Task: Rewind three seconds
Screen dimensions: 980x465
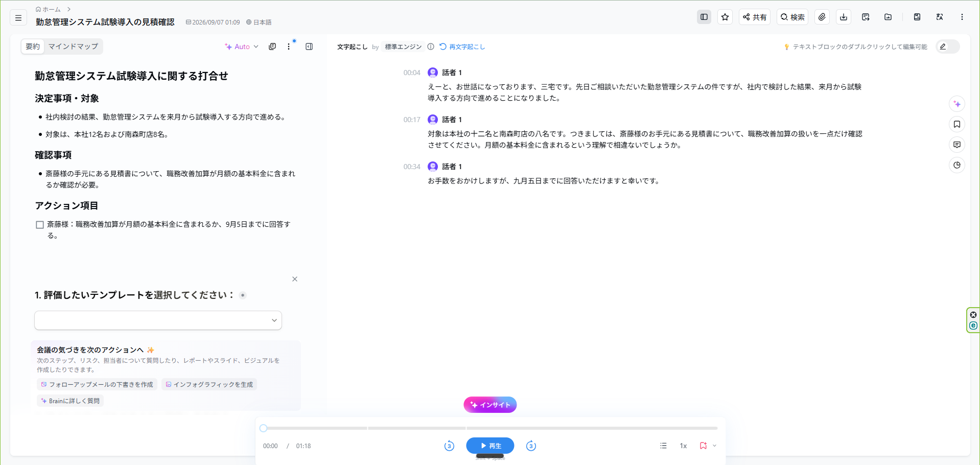Action: [x=449, y=446]
